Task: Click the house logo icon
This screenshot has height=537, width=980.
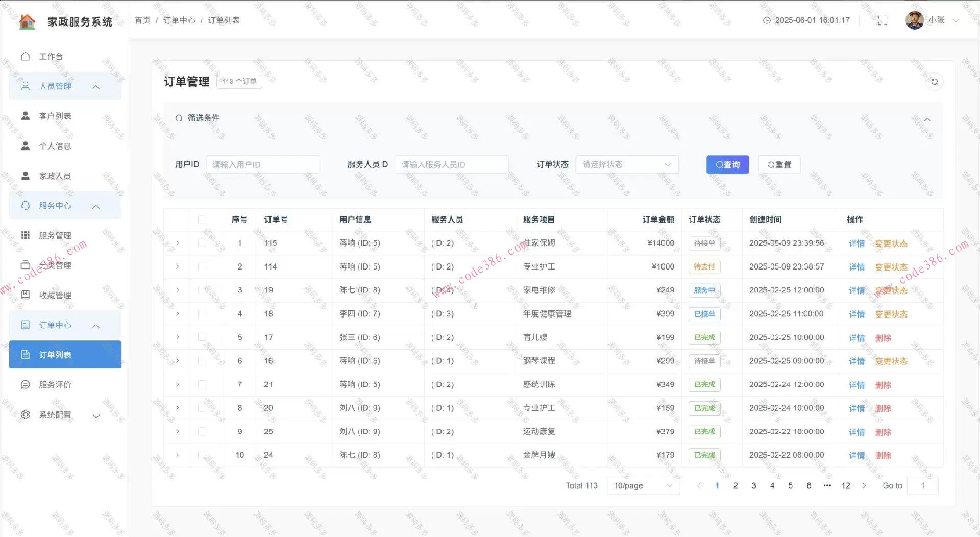Action: [x=27, y=21]
